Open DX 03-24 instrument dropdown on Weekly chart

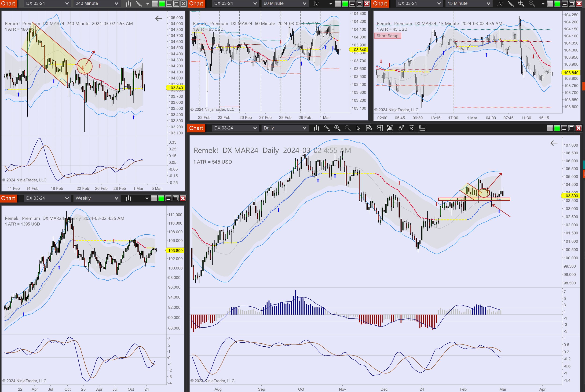pos(47,198)
